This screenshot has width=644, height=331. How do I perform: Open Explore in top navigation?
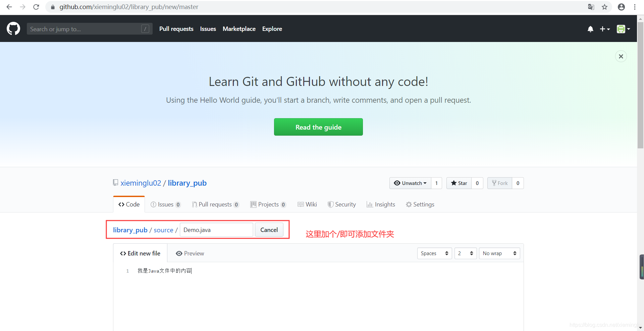click(x=272, y=29)
